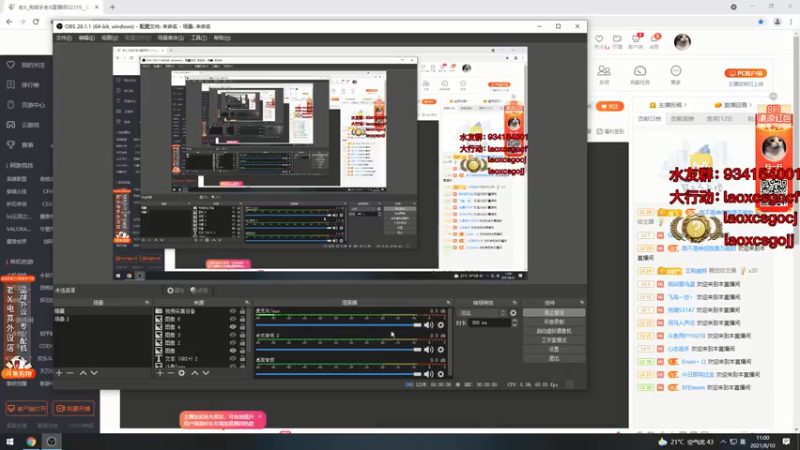
Task: Click the user avatar in Douyu header
Action: [x=682, y=42]
